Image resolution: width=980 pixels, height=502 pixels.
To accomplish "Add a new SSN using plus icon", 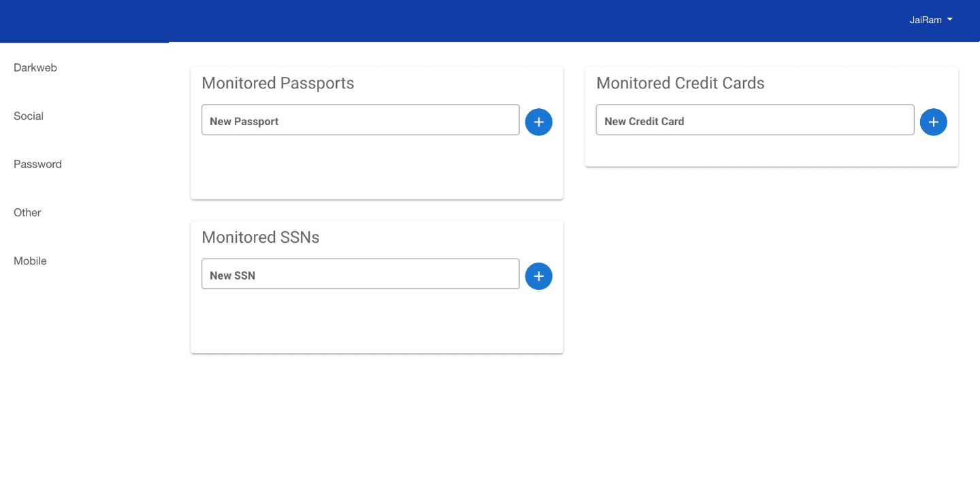I will click(538, 276).
